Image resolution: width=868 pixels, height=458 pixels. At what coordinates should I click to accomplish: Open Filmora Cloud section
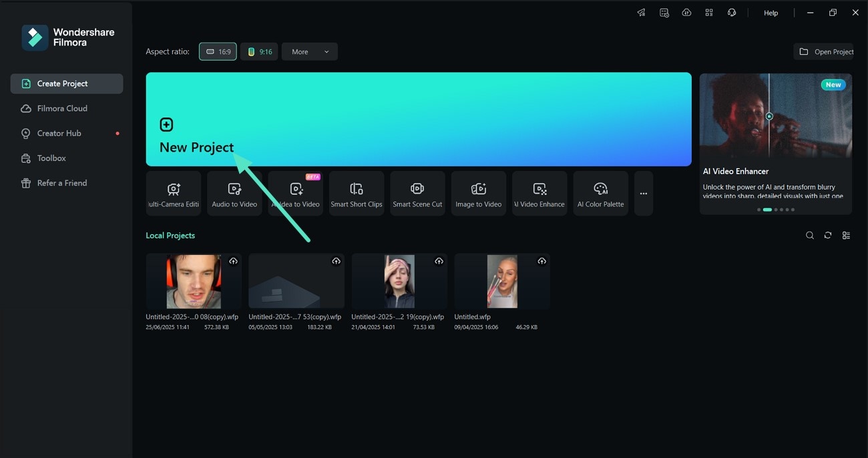pos(67,108)
